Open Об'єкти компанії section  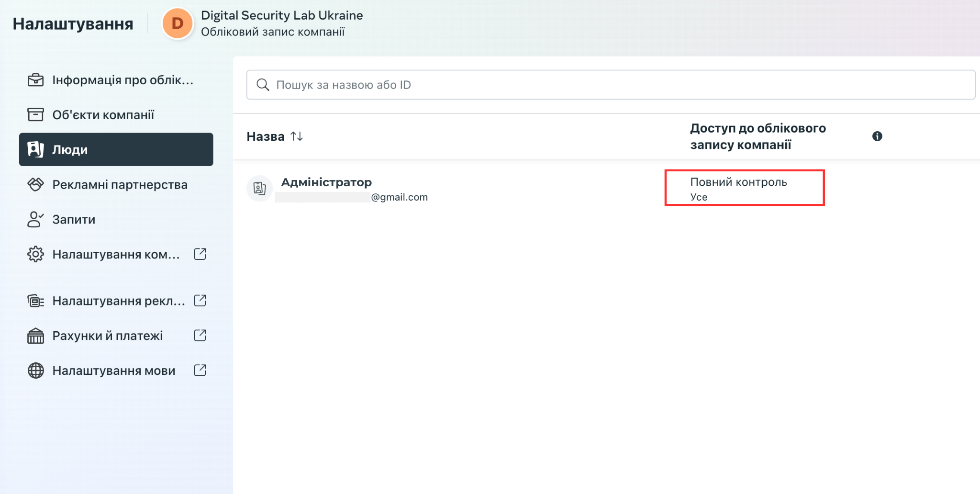(116, 114)
